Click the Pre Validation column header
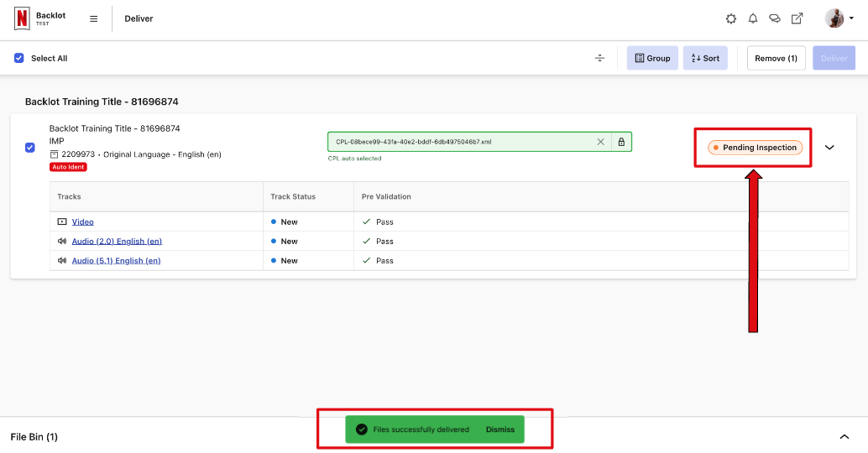Viewport: 868px width, 453px height. click(x=386, y=196)
